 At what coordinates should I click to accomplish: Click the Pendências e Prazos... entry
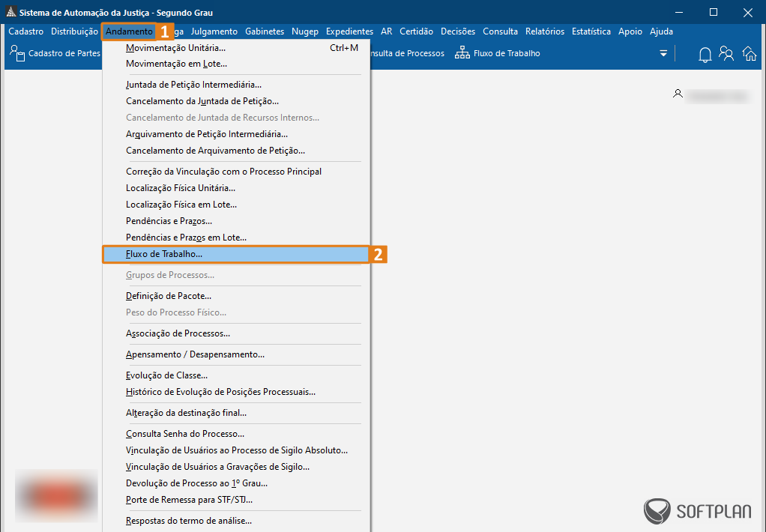click(236, 221)
